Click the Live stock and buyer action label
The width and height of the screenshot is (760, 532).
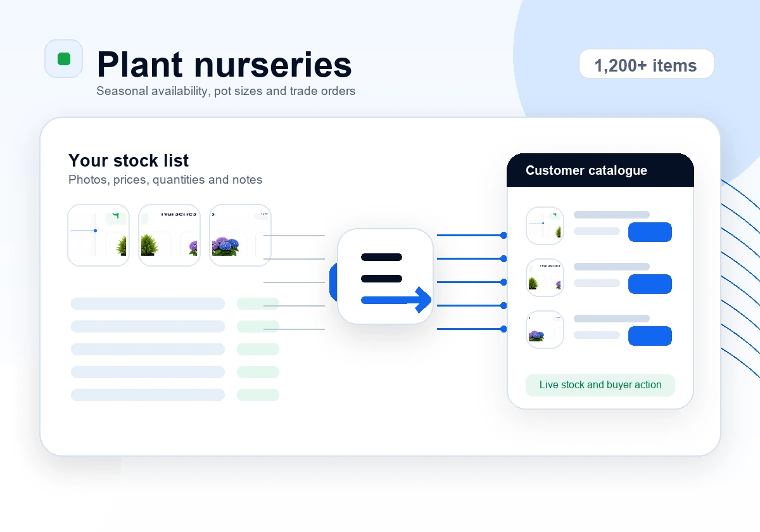click(600, 385)
